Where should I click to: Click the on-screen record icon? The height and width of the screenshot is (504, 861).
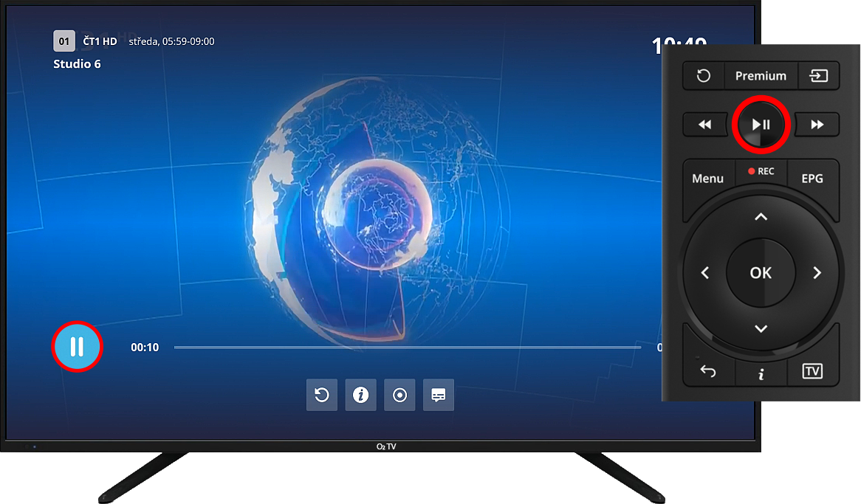[x=399, y=396]
